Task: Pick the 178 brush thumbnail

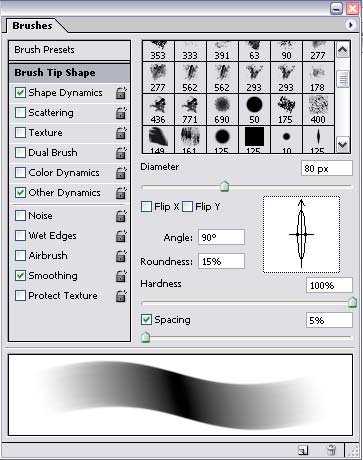Action: [x=318, y=78]
